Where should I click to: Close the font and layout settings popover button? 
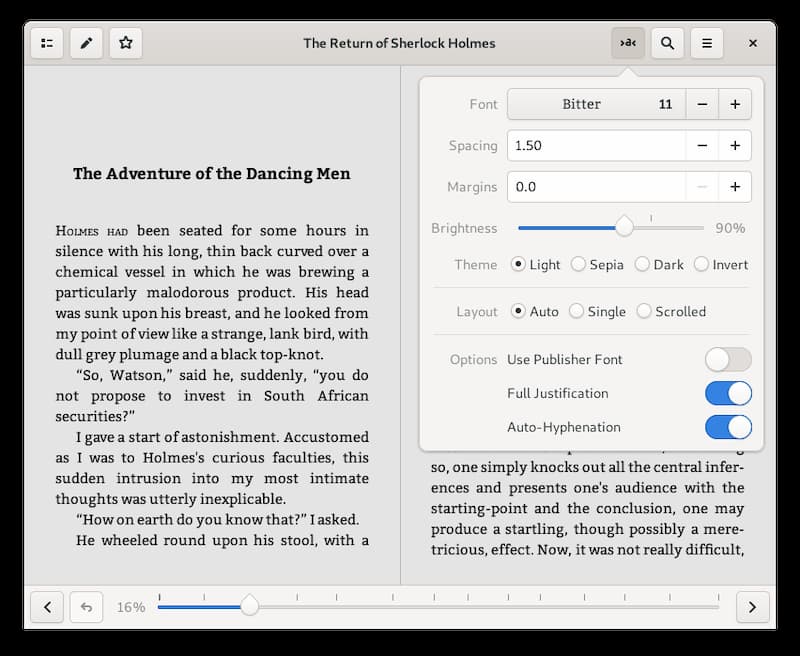[x=628, y=43]
